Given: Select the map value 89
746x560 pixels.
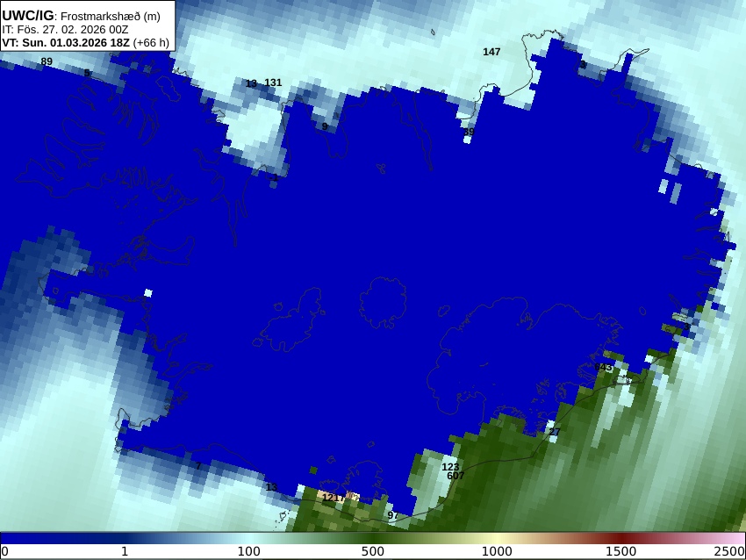Looking at the screenshot, I should (47, 61).
